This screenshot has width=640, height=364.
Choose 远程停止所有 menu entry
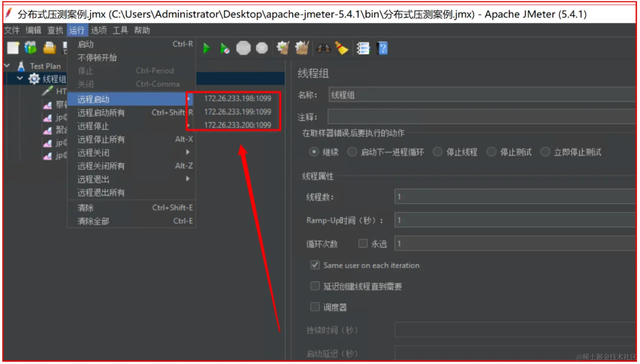(x=132, y=139)
